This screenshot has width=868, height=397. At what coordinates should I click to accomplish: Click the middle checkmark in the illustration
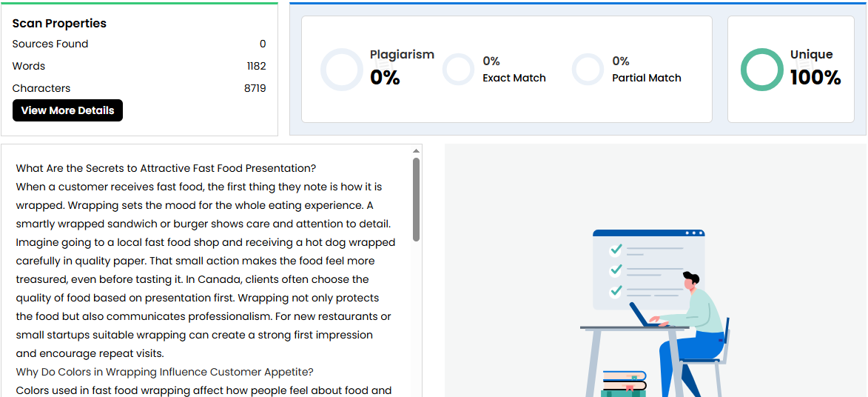click(x=616, y=270)
